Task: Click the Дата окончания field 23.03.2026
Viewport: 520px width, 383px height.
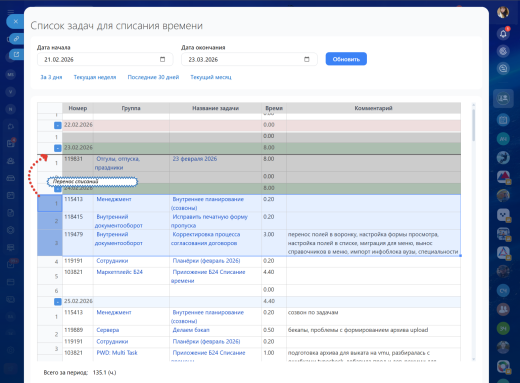Action: (x=249, y=59)
